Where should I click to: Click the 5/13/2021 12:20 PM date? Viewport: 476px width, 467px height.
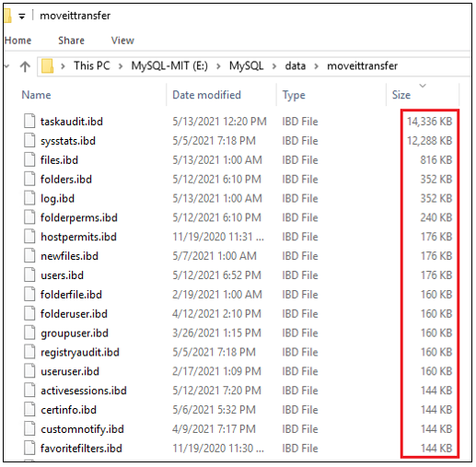219,122
